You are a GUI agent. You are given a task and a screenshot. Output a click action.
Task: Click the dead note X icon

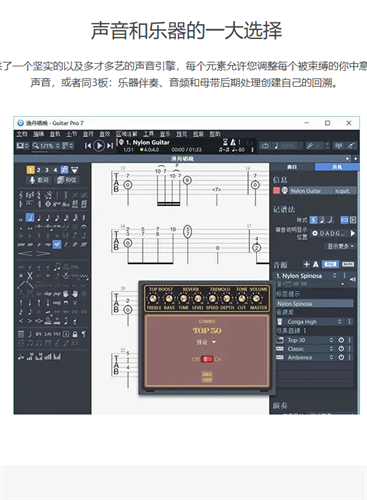[30, 276]
